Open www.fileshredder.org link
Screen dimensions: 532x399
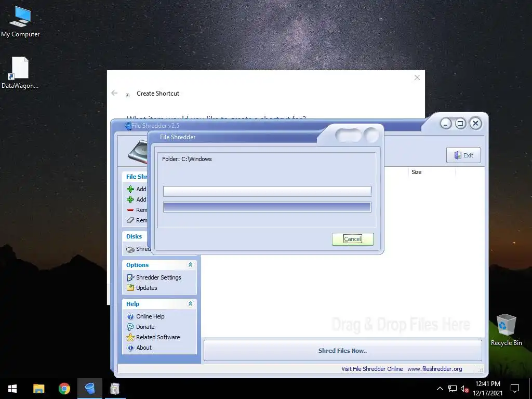pyautogui.click(x=435, y=369)
